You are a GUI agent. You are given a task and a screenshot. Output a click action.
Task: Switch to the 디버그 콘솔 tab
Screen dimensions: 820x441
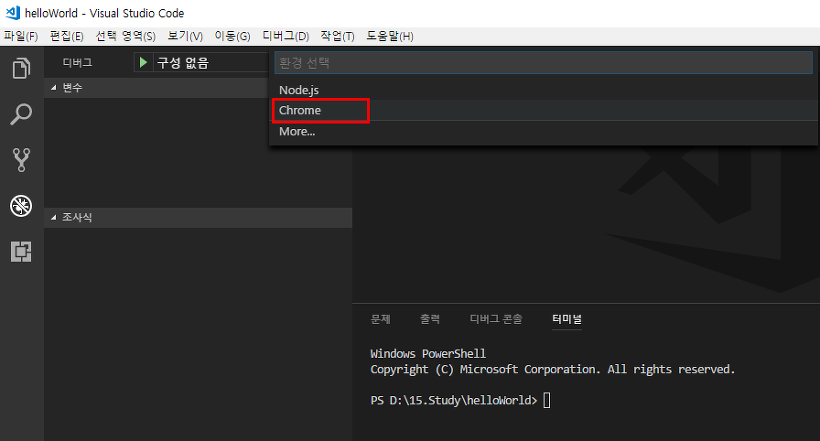496,319
